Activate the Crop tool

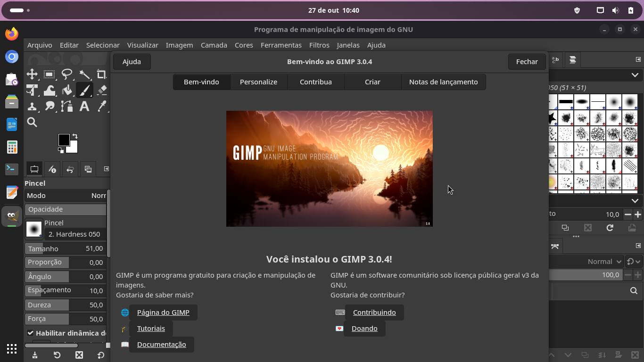pyautogui.click(x=101, y=74)
